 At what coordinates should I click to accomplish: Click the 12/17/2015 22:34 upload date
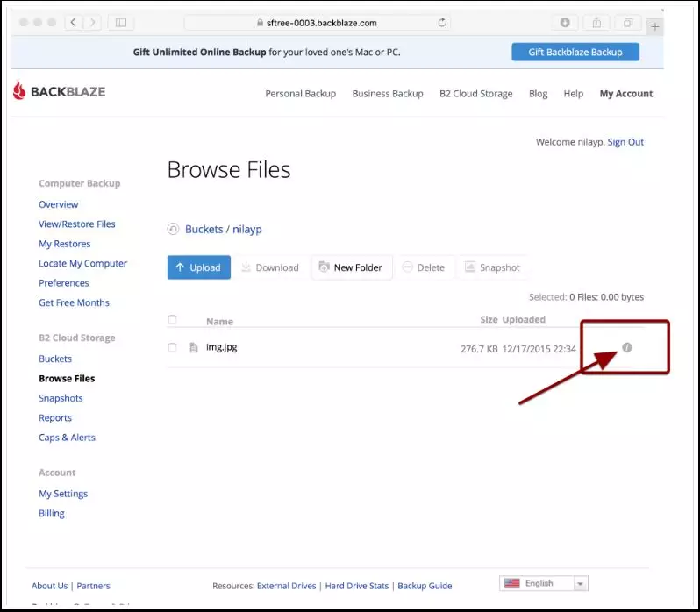pyautogui.click(x=539, y=349)
